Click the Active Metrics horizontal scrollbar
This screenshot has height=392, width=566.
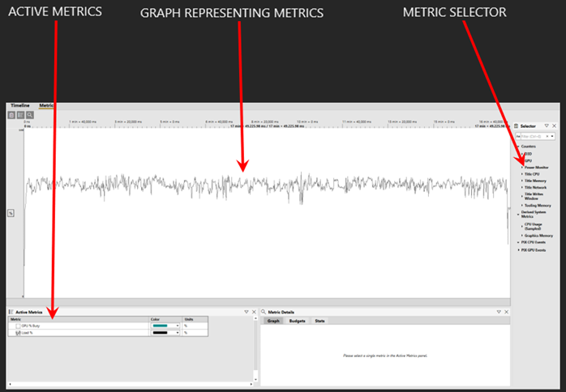(131, 385)
